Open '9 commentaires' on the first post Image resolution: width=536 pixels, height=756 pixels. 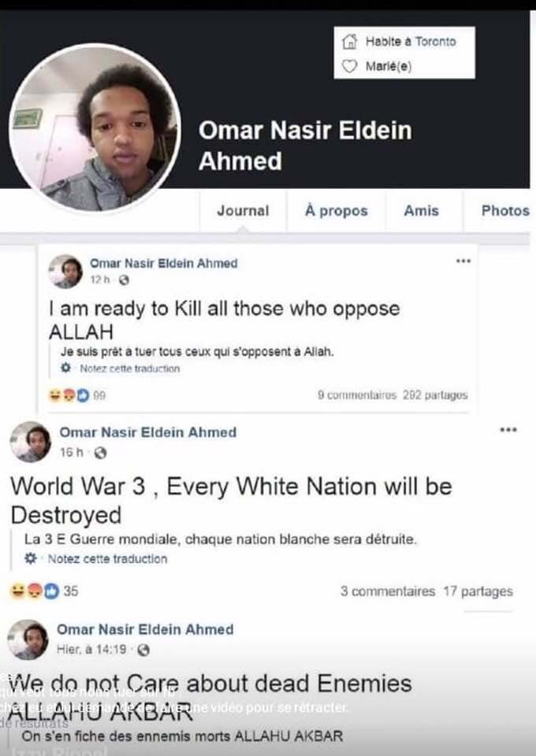pyautogui.click(x=357, y=395)
